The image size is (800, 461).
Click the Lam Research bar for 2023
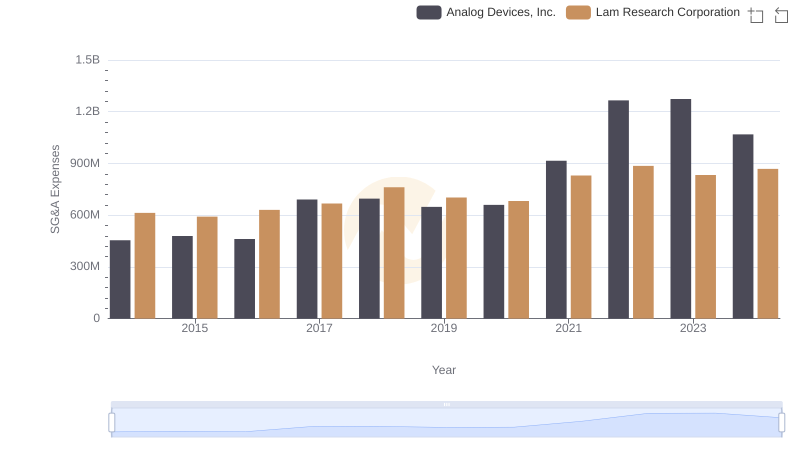[706, 247]
